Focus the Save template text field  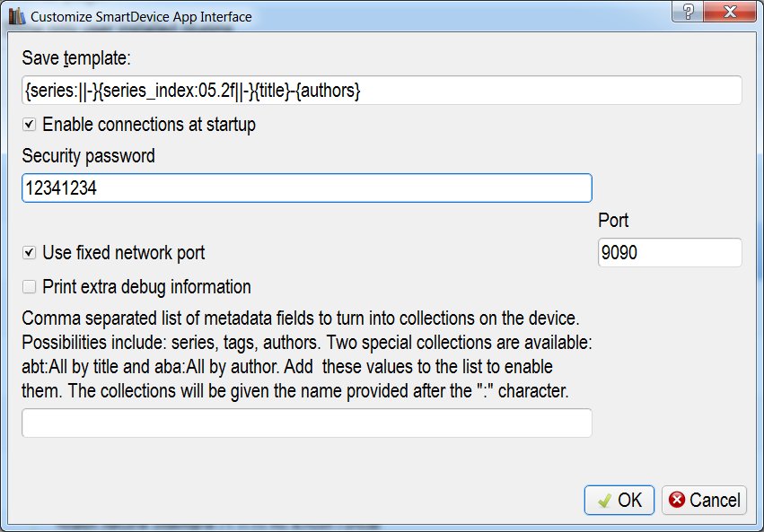[x=382, y=90]
